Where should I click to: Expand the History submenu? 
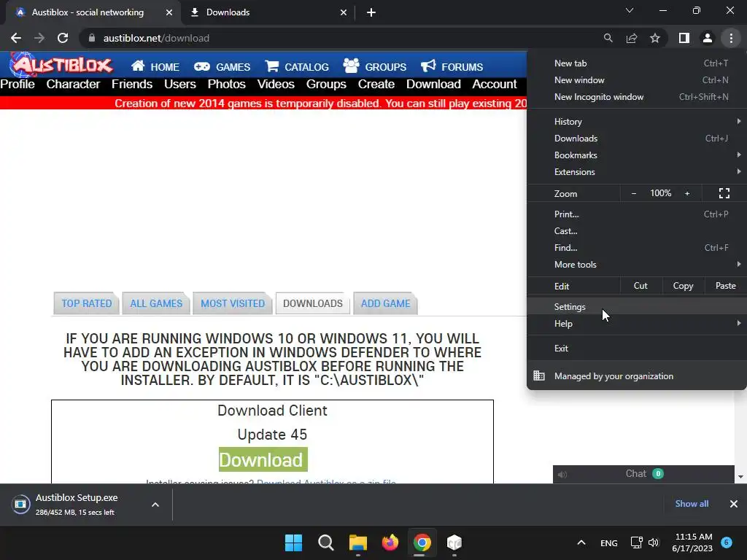click(636, 122)
